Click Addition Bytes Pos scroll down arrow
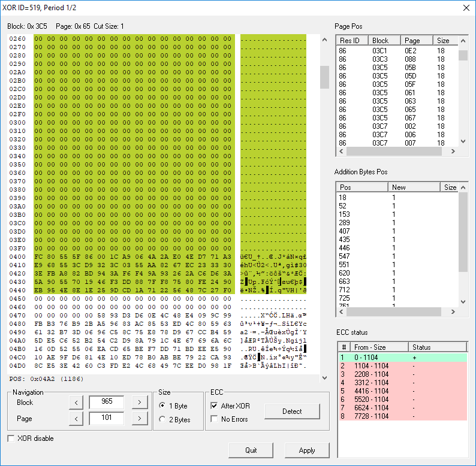Image resolution: width=476 pixels, height=466 pixels. coord(463,302)
